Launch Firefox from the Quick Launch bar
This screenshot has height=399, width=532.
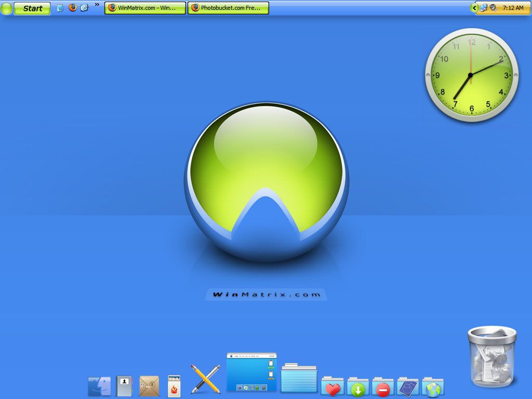[x=73, y=7]
